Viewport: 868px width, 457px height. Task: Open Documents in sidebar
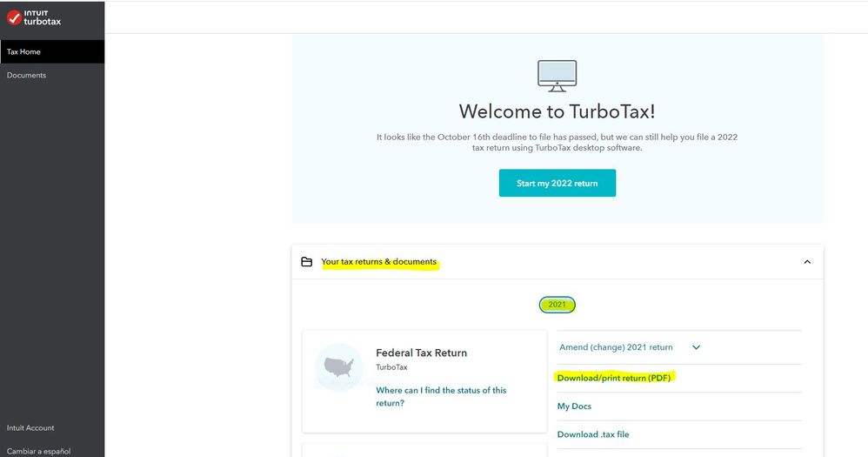coord(26,76)
